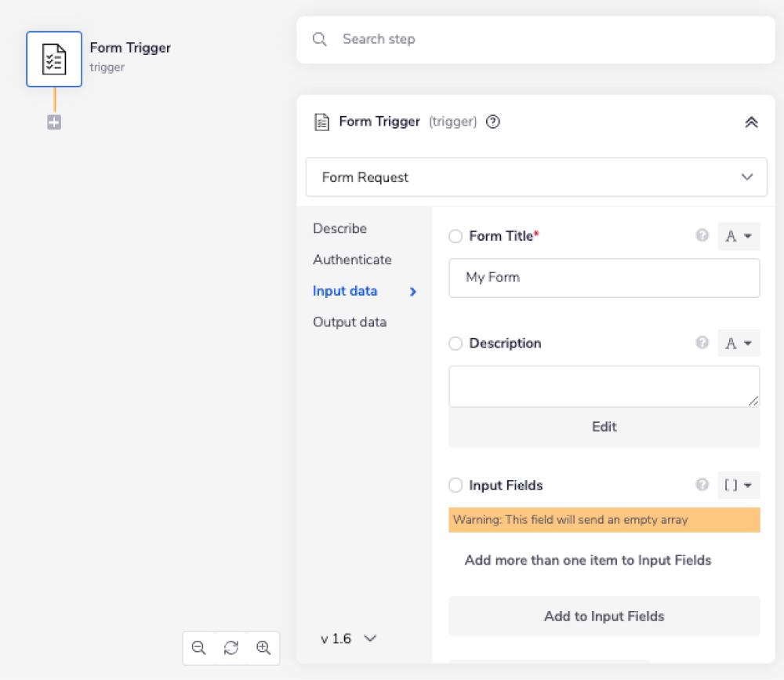Screen dimensions: 784x680
Task: Open the Form Request operation dropdown
Action: 536,177
